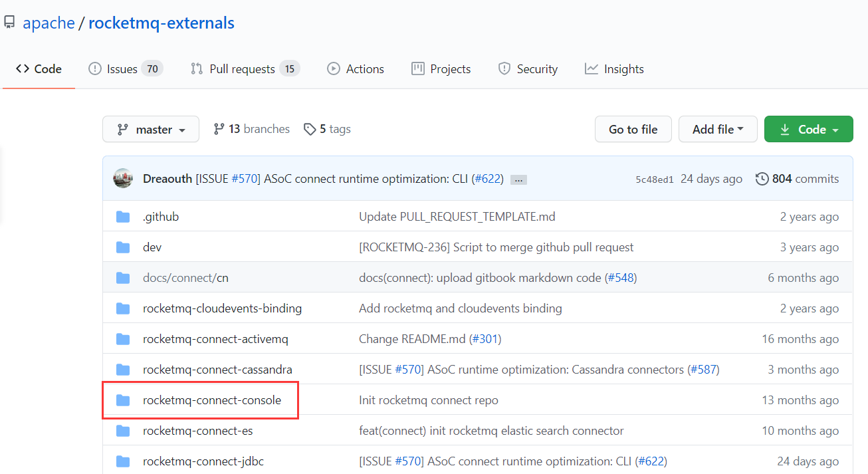
Task: Open the .github folder
Action: tap(161, 217)
